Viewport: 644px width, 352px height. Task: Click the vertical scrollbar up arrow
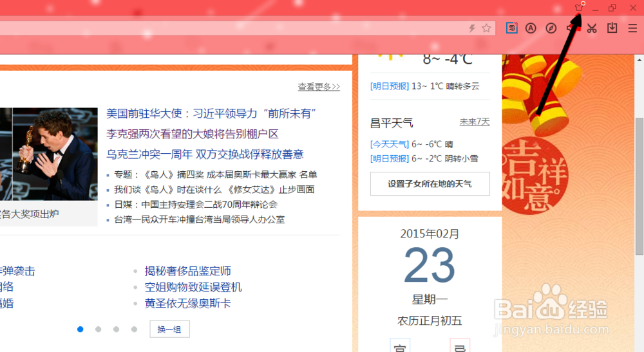click(x=639, y=60)
